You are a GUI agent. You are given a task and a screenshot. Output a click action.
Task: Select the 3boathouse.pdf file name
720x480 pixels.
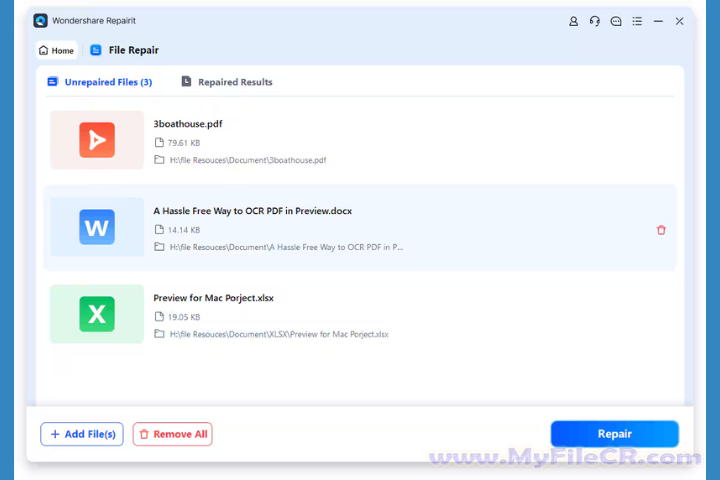pyautogui.click(x=188, y=124)
